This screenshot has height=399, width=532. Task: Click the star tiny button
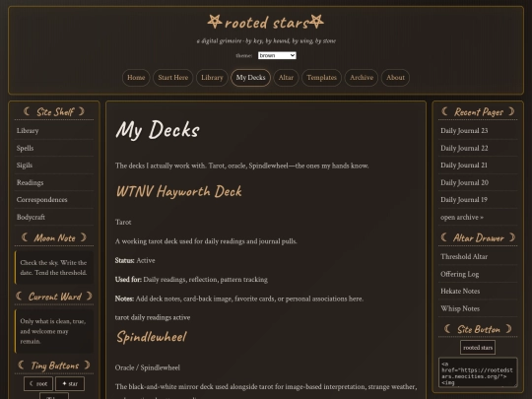click(x=70, y=384)
